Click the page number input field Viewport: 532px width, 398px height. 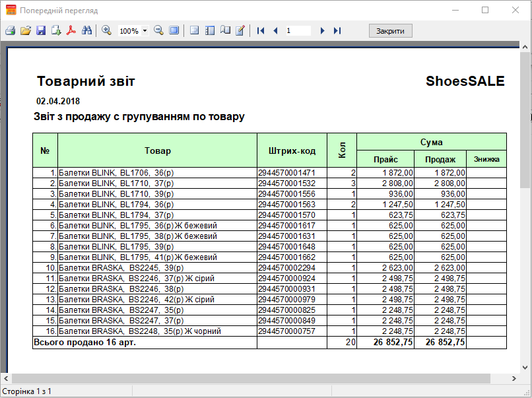(x=298, y=31)
